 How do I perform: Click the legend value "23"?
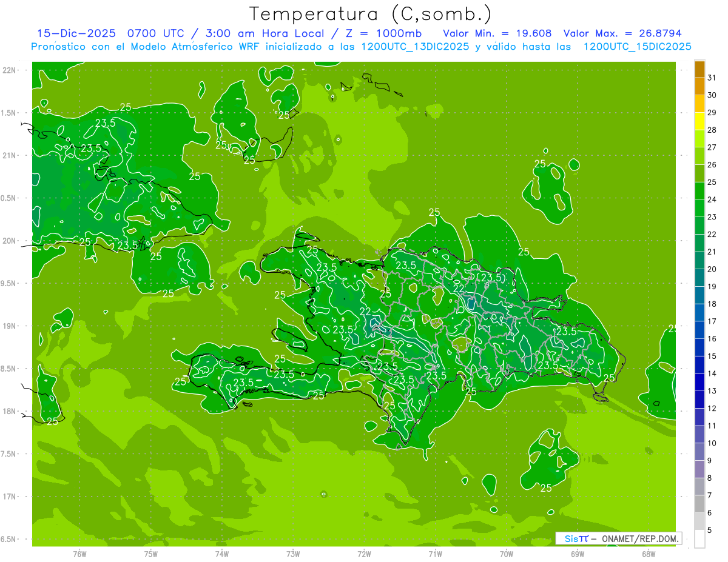tap(712, 217)
